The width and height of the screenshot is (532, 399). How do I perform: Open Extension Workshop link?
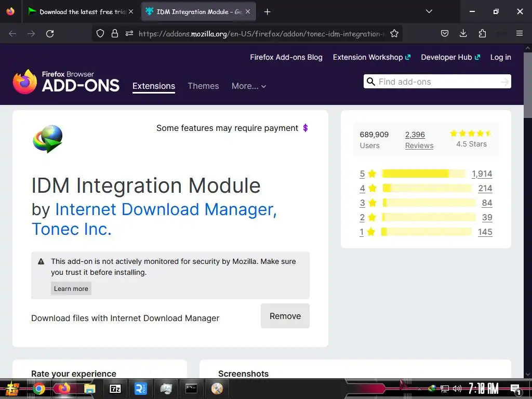pyautogui.click(x=371, y=57)
